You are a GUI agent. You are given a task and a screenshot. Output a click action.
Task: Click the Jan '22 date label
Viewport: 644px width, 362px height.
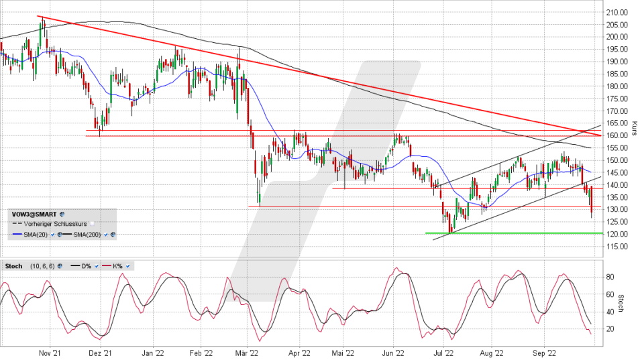coord(153,353)
